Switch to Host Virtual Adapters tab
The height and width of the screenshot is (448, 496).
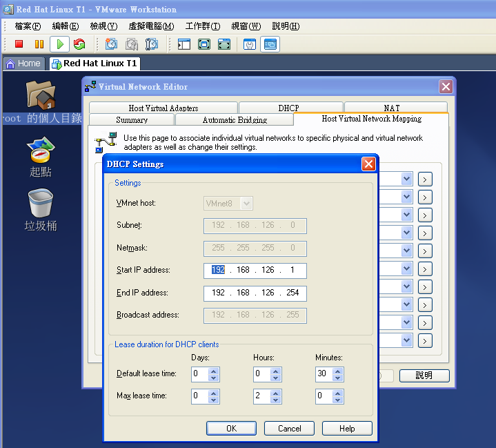pos(163,108)
